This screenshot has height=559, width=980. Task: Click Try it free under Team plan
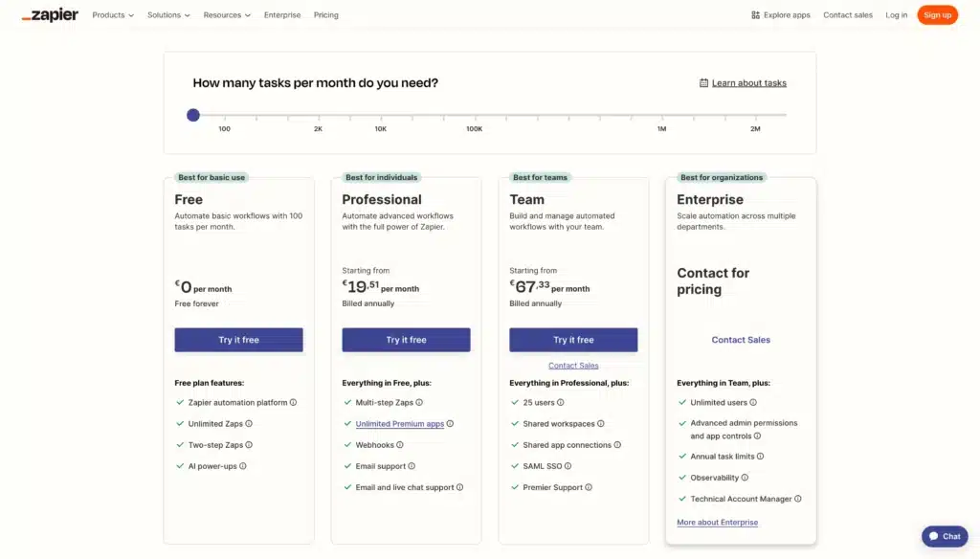573,340
